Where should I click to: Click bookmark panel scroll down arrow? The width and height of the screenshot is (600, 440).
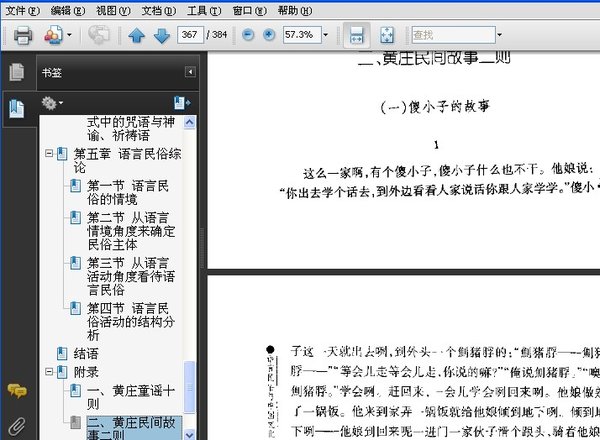click(189, 435)
